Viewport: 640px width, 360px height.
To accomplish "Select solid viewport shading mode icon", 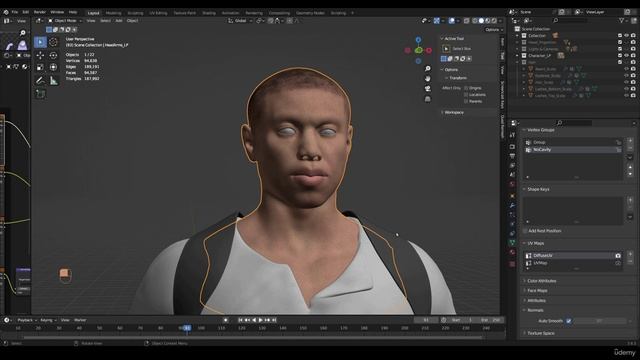I will 481,20.
